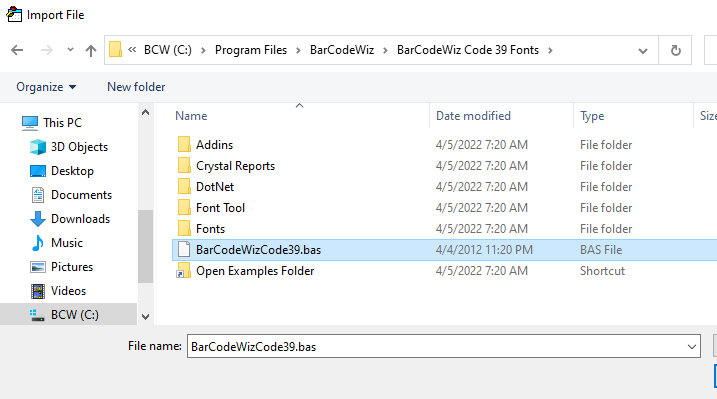Image resolution: width=717 pixels, height=399 pixels.
Task: Click the Crystal Reports folder icon
Action: pyautogui.click(x=184, y=165)
